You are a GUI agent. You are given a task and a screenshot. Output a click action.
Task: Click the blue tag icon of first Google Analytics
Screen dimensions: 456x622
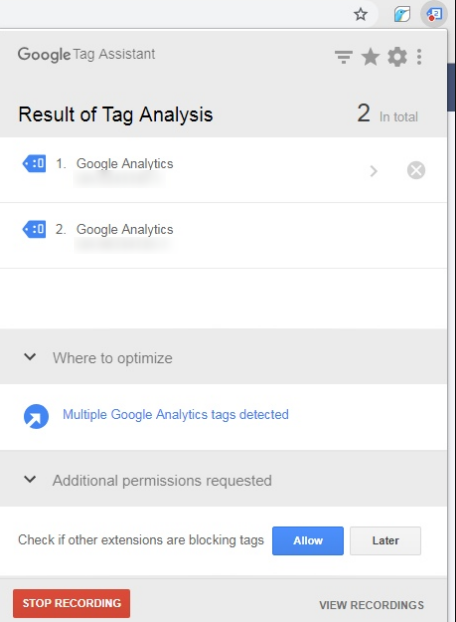[x=34, y=163]
